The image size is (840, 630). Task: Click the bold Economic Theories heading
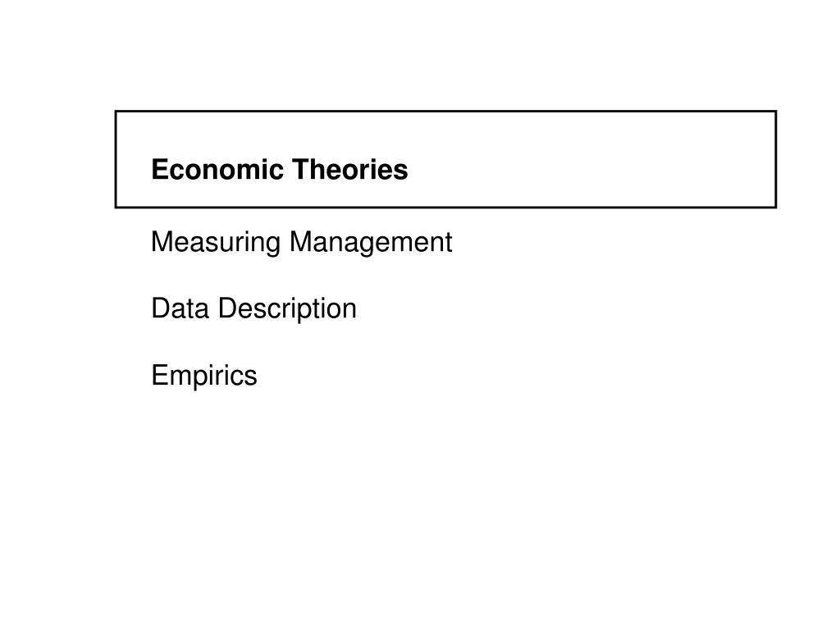(x=279, y=169)
